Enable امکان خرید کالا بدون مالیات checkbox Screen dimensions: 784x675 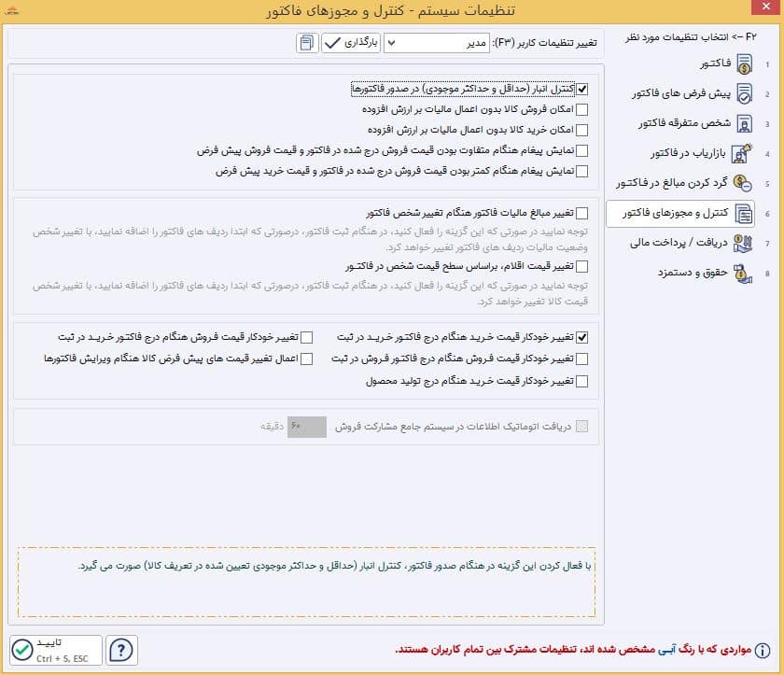coord(582,130)
